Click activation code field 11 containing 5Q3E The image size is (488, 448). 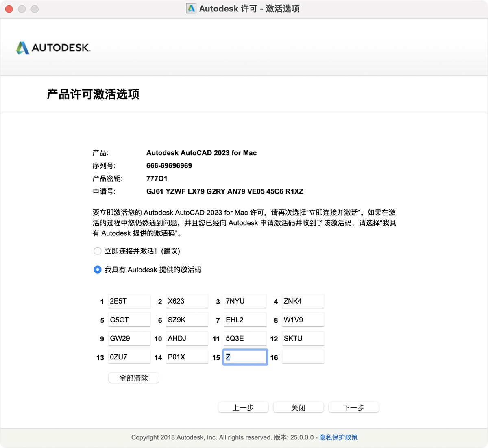coord(245,338)
